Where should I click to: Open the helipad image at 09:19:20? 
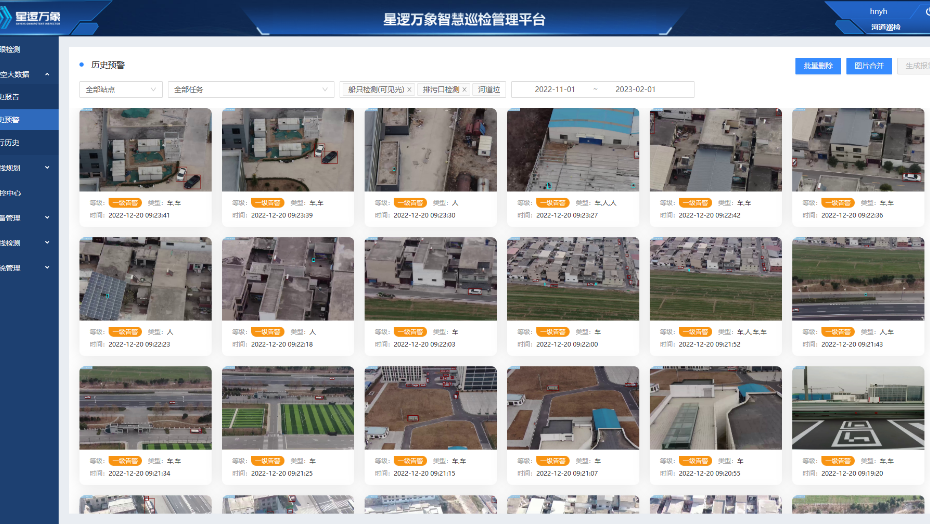tap(858, 407)
